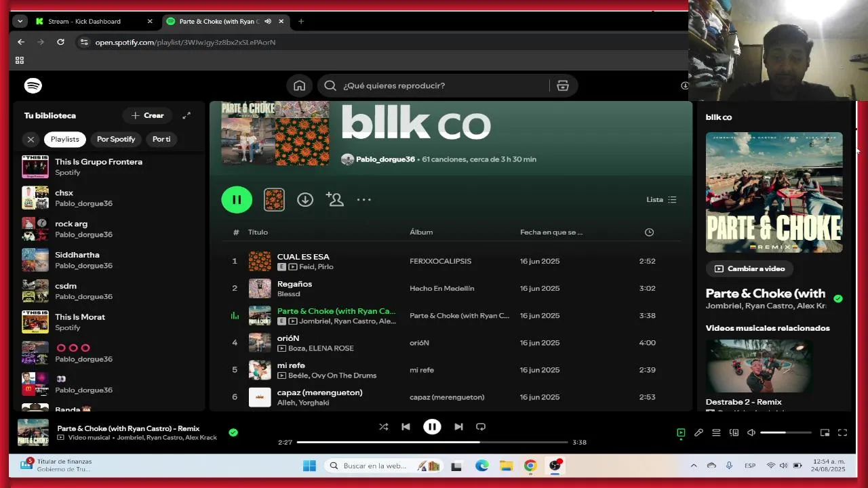Enter full screen player mode
This screenshot has height=488, width=868.
[x=842, y=432]
